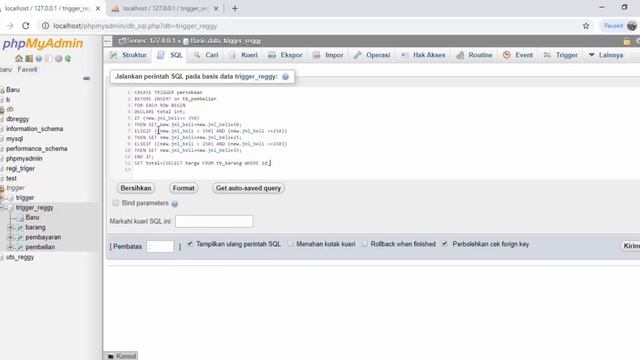Enable Rollback when finished checkbox
Viewport: 640px width, 360px height.
coord(364,244)
